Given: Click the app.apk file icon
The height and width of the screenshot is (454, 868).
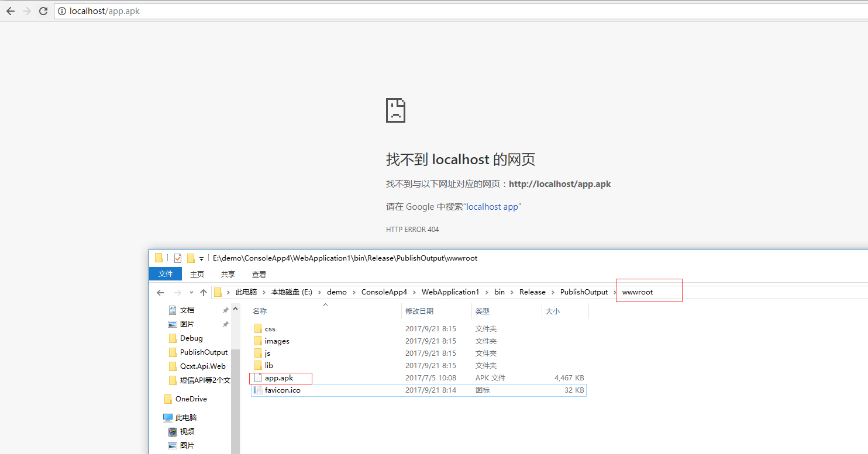Looking at the screenshot, I should 258,378.
